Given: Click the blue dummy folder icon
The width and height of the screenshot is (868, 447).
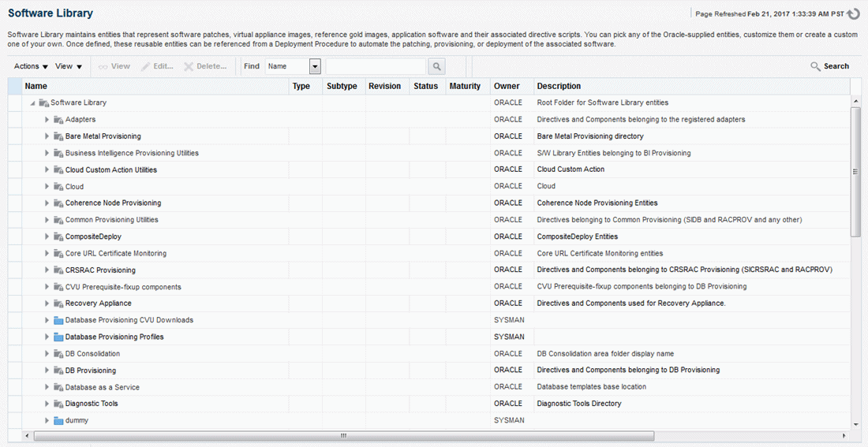Looking at the screenshot, I should (x=58, y=420).
